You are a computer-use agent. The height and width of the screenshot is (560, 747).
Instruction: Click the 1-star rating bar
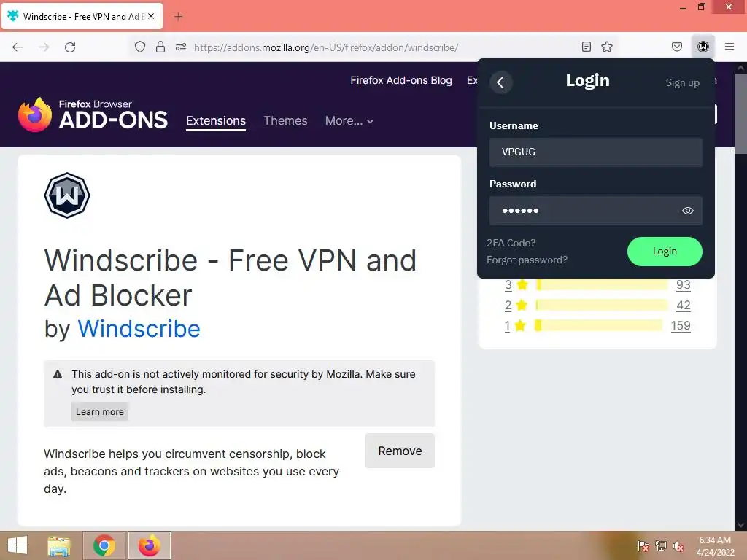point(598,325)
